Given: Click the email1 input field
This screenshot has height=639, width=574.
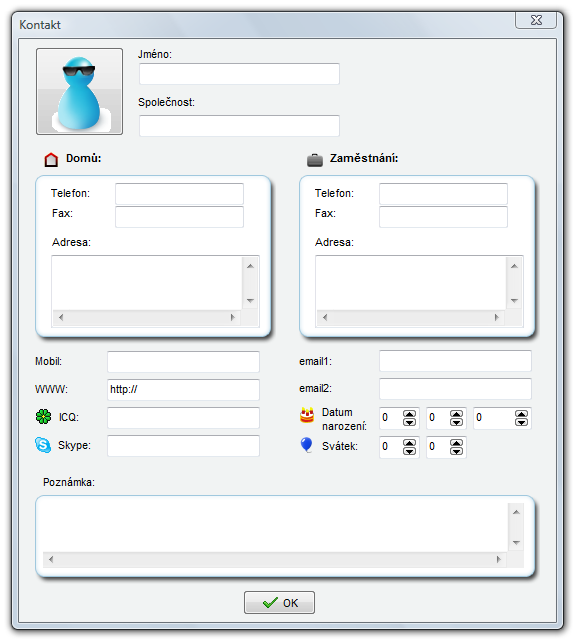Looking at the screenshot, I should [x=455, y=361].
